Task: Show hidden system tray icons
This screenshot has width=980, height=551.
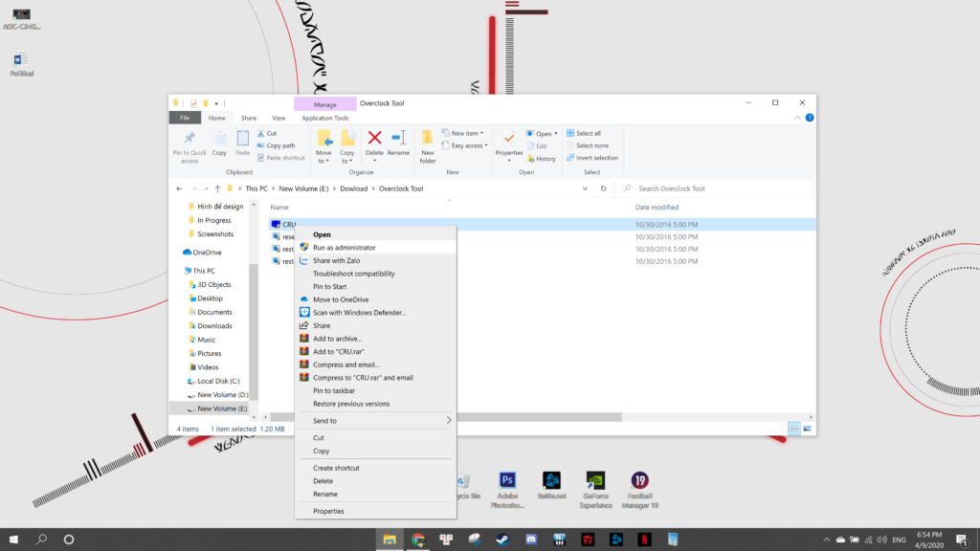Action: pyautogui.click(x=826, y=540)
